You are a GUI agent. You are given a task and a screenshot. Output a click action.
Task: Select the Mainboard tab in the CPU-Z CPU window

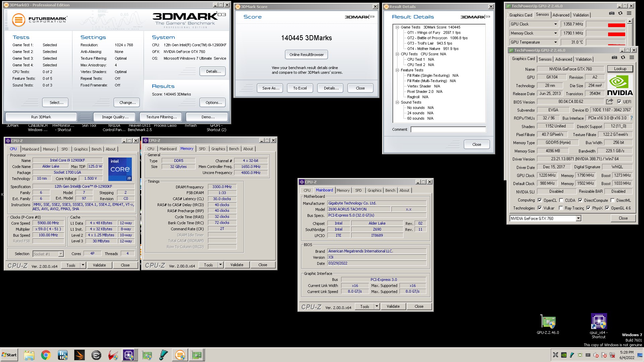pos(31,149)
